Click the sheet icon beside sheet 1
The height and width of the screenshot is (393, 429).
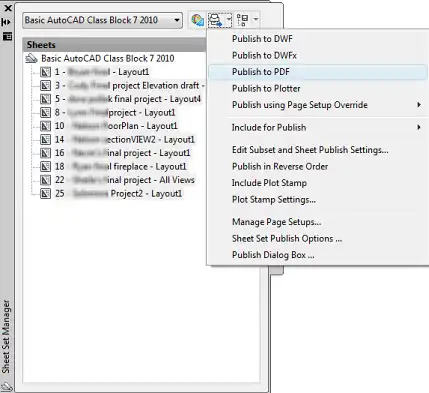[45, 72]
